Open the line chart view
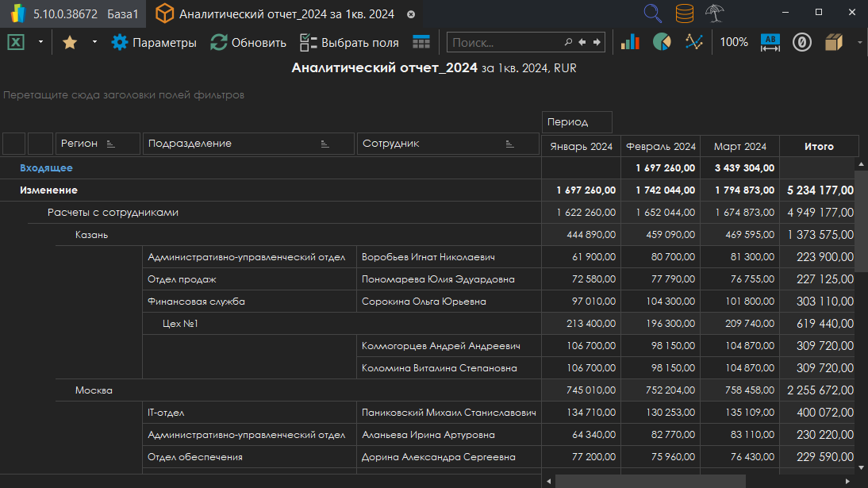The height and width of the screenshot is (488, 868). (694, 42)
